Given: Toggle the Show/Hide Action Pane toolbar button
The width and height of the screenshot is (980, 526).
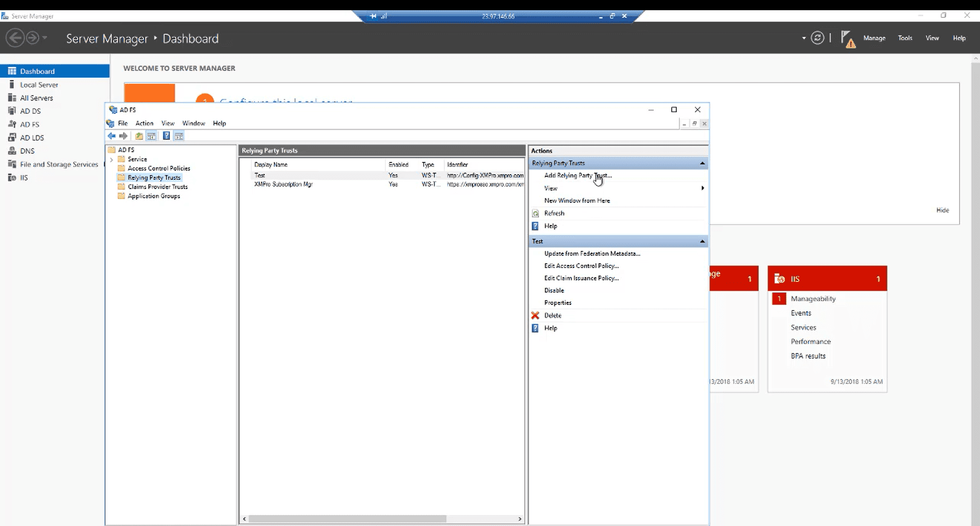Looking at the screenshot, I should pyautogui.click(x=179, y=136).
